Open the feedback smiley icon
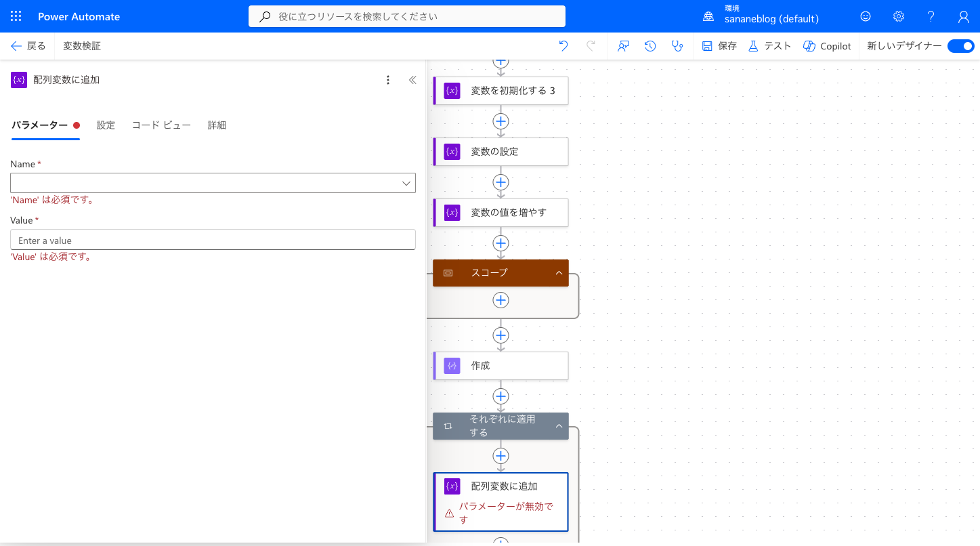 coord(866,16)
